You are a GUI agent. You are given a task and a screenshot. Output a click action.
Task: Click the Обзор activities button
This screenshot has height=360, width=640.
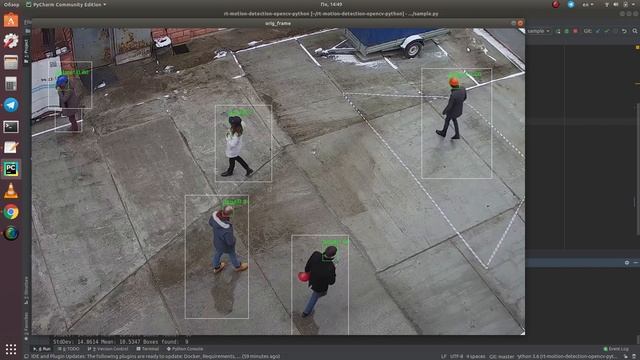pyautogui.click(x=11, y=4)
